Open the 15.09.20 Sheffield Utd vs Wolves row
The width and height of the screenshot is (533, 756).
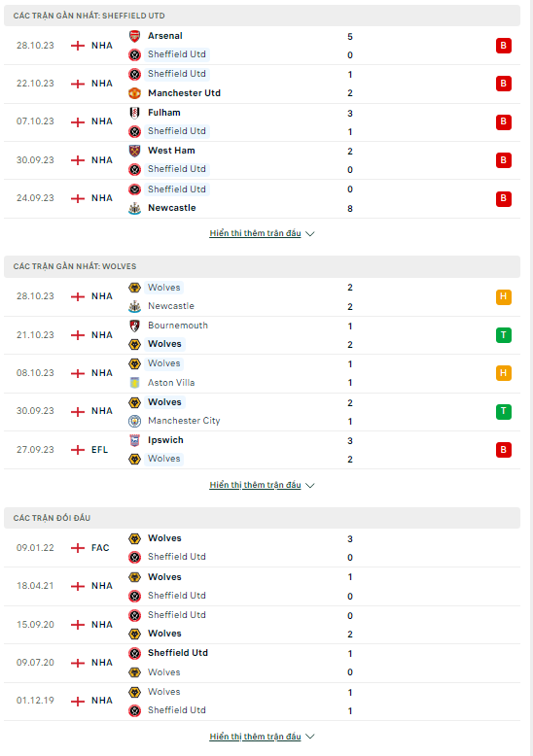(x=263, y=625)
